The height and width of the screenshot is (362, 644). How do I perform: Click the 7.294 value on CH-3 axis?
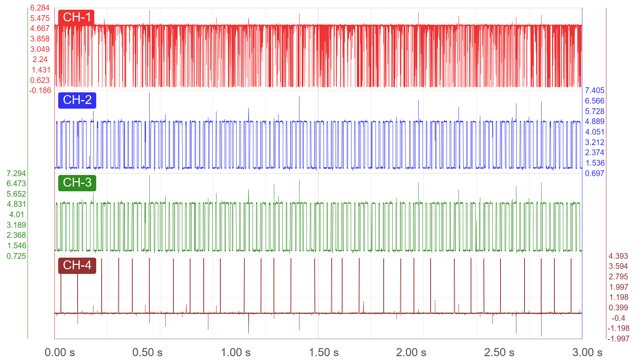pos(16,173)
